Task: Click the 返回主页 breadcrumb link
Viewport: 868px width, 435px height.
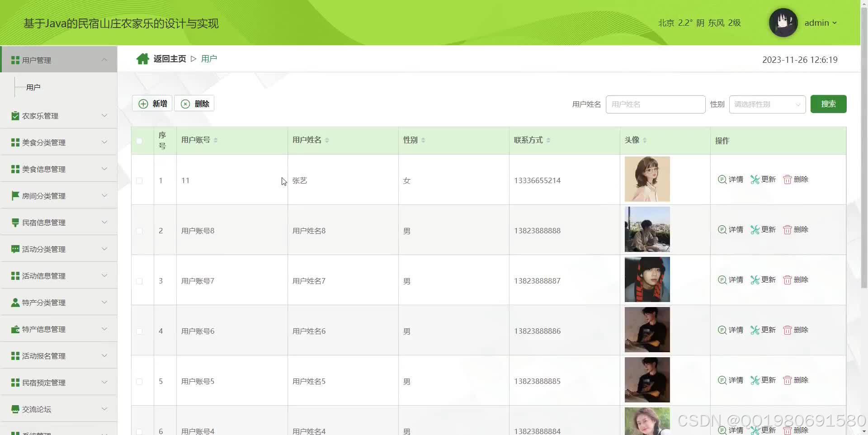Action: pos(170,59)
